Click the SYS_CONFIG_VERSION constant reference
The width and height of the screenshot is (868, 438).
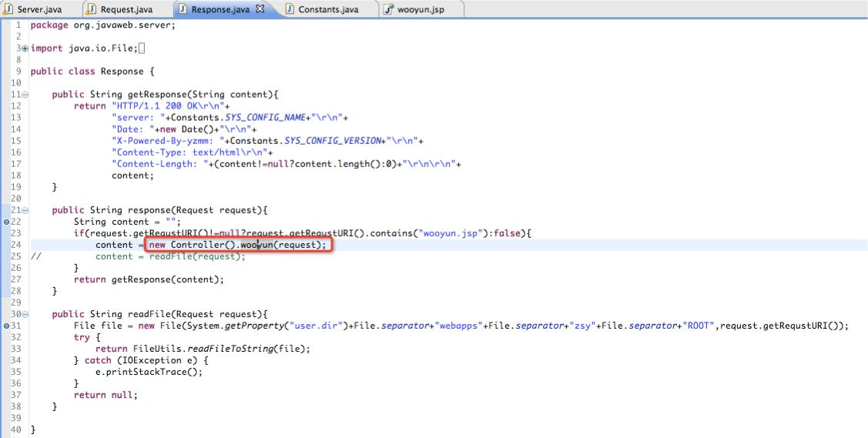(x=333, y=141)
